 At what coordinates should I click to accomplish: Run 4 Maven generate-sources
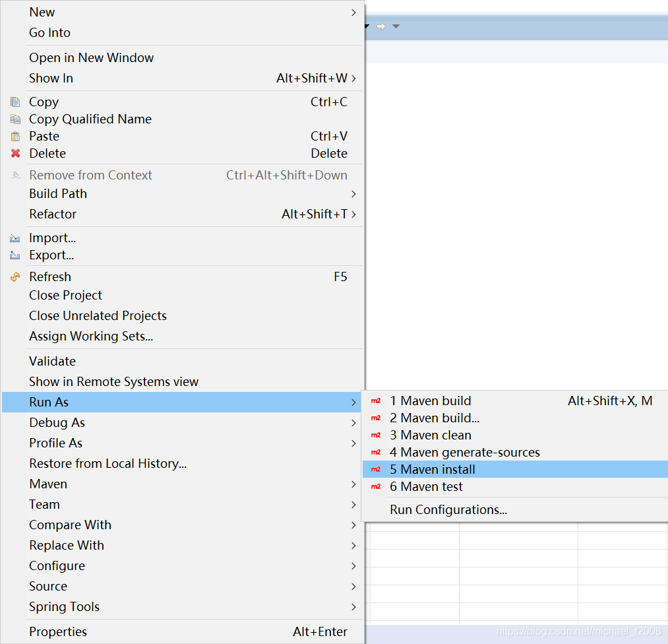515,452
